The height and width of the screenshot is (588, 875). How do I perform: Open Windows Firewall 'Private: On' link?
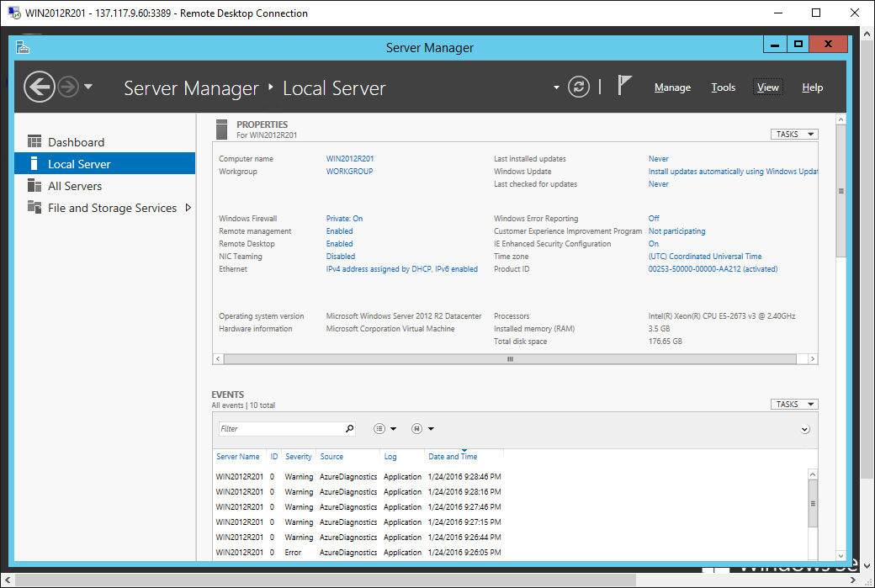[344, 219]
